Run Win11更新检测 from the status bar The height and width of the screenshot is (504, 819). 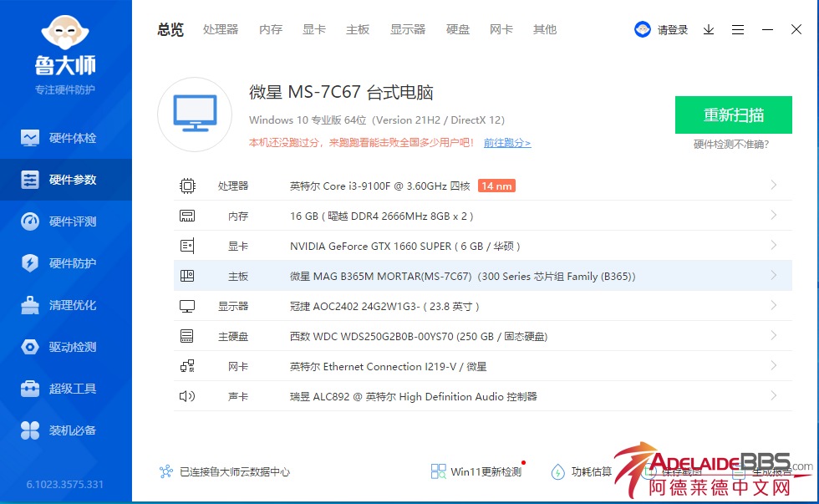pyautogui.click(x=476, y=471)
